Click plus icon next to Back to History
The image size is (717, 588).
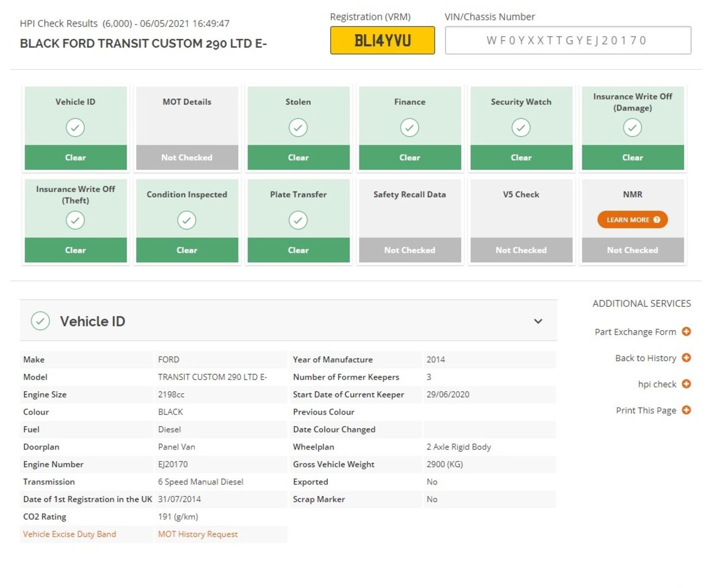(686, 358)
